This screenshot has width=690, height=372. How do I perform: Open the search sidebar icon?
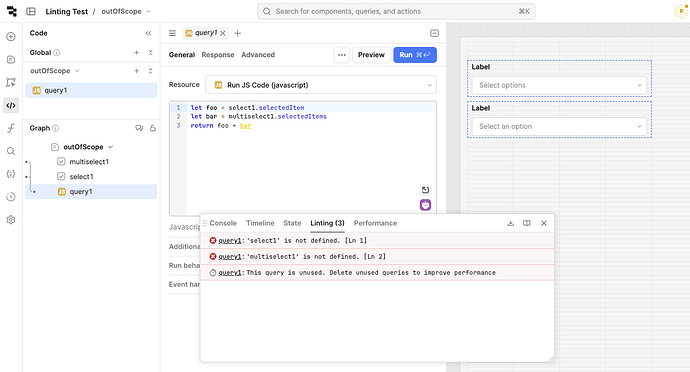[11, 151]
